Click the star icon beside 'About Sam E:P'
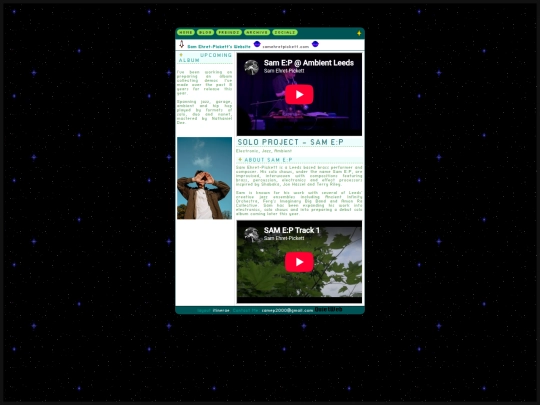The height and width of the screenshot is (405, 540). [240, 159]
